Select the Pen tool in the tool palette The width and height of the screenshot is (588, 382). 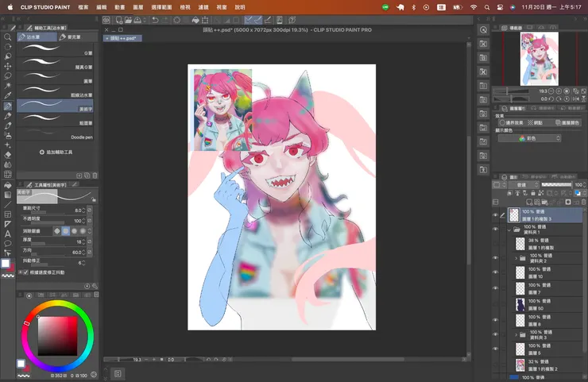7,106
